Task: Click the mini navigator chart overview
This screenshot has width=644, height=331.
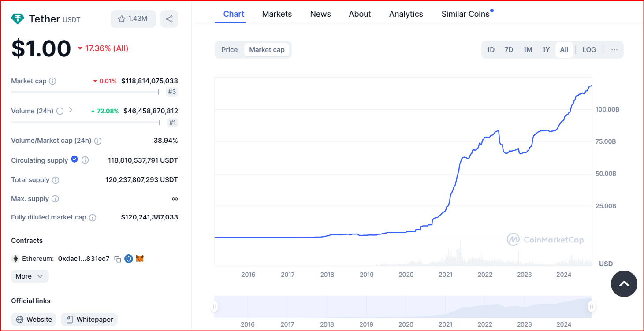Action: click(x=403, y=307)
